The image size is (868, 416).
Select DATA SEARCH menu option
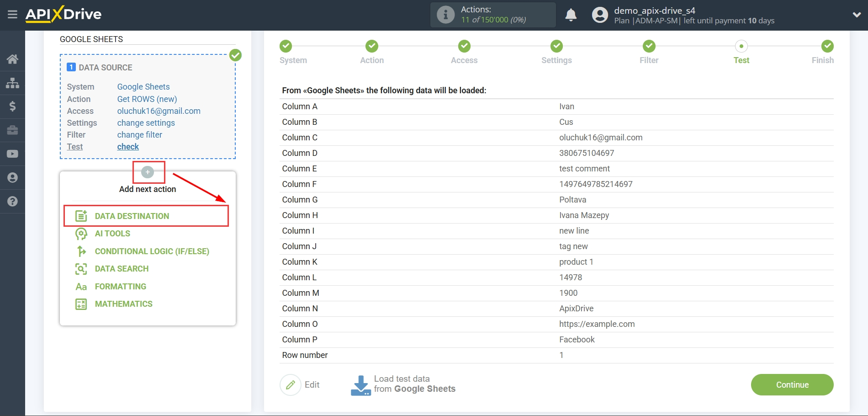coord(122,269)
